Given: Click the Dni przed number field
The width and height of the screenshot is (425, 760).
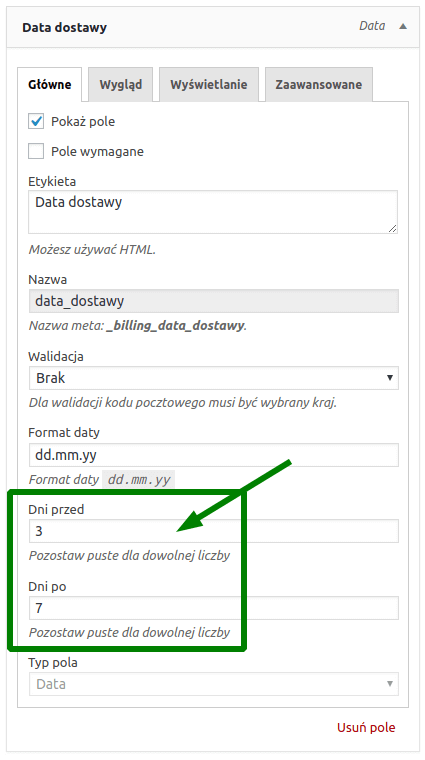Looking at the screenshot, I should click(x=213, y=531).
